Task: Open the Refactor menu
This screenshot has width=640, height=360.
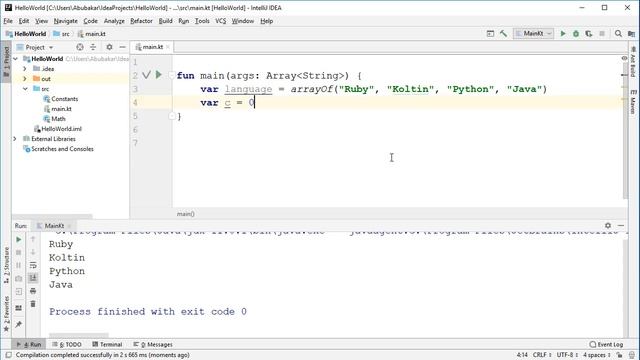Action: 141,21
